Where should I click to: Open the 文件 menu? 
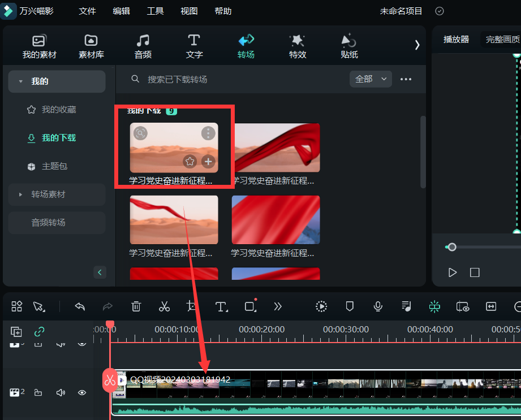(87, 11)
